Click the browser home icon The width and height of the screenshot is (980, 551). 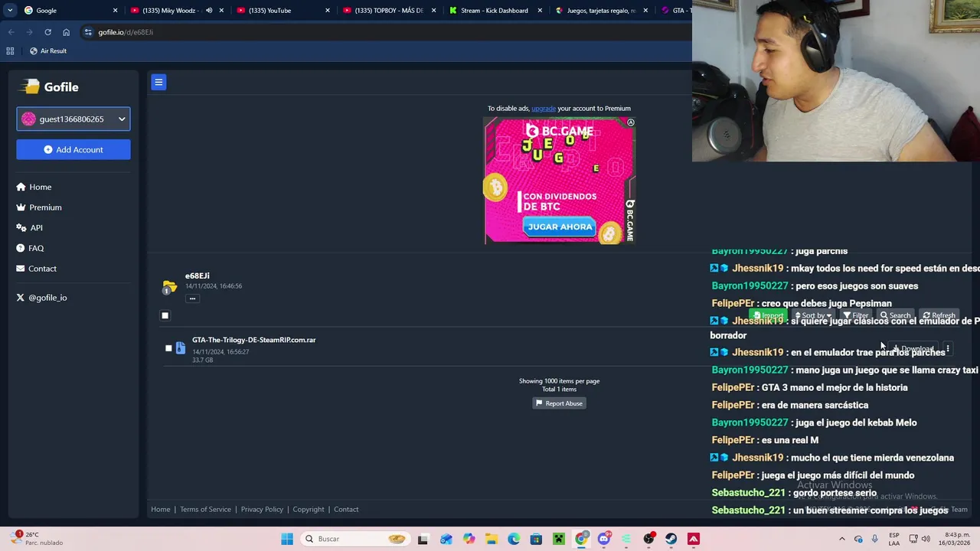click(66, 32)
